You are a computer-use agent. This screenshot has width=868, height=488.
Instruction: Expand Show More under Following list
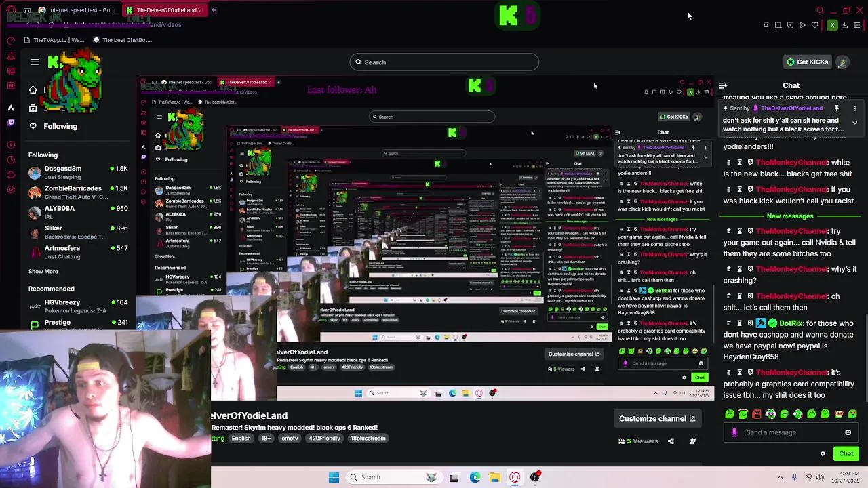pos(43,271)
